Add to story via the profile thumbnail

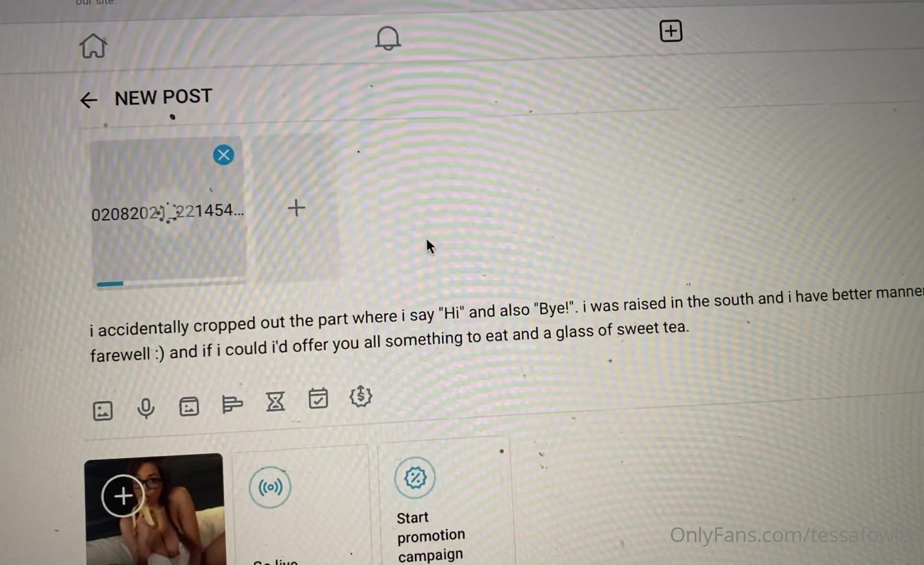point(155,510)
